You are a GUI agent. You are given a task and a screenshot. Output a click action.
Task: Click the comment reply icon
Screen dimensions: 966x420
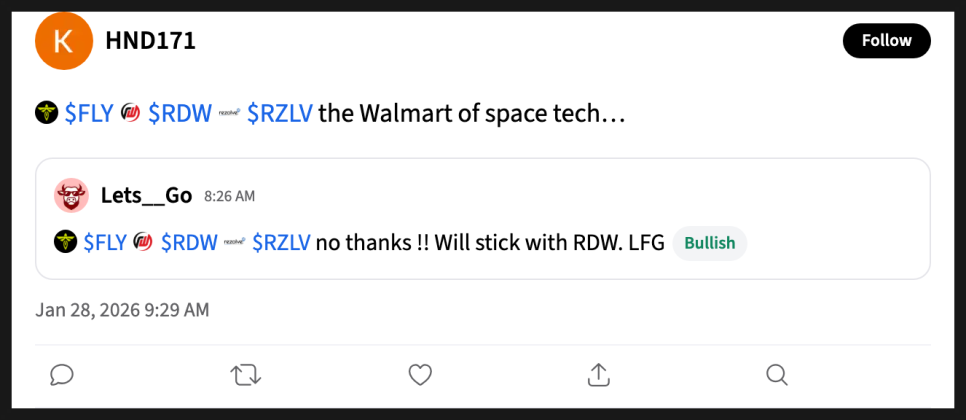(x=62, y=375)
